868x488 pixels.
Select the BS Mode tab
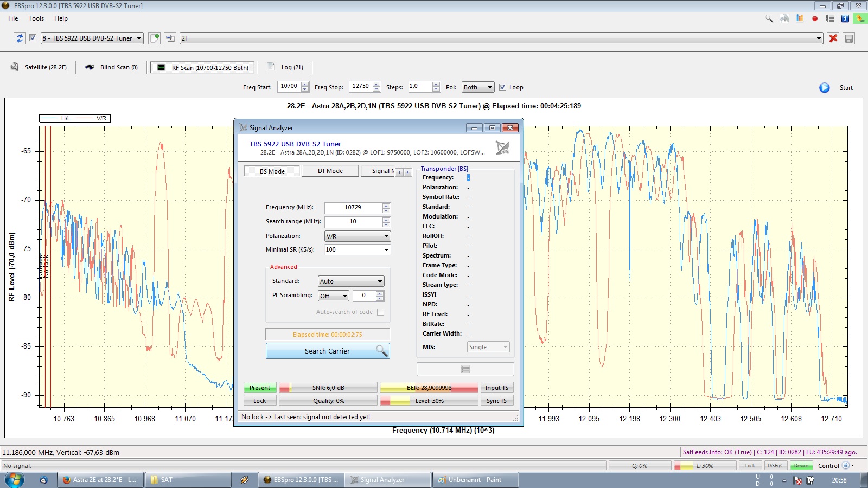pos(272,171)
